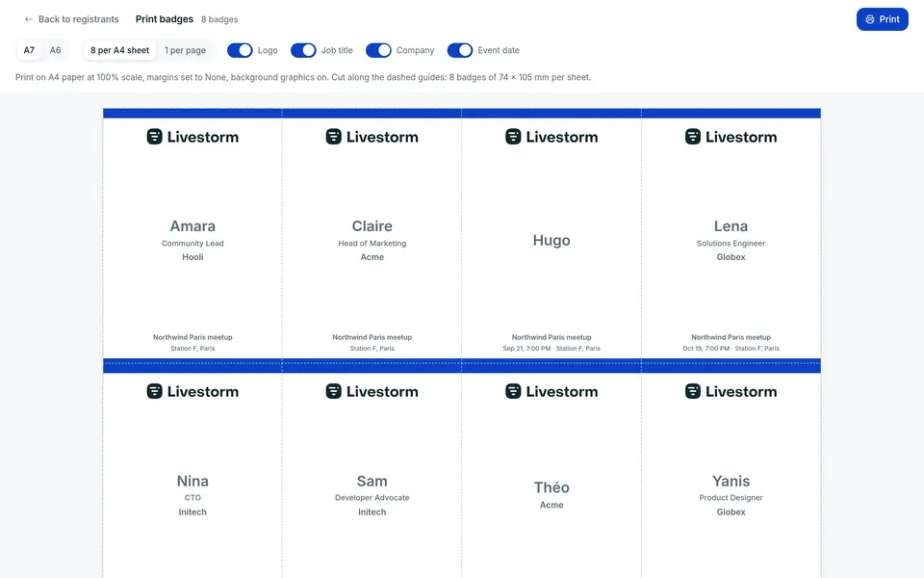924x578 pixels.
Task: Click Oct 19, 7:00 PM date on Lena's badge
Action: [x=706, y=349]
